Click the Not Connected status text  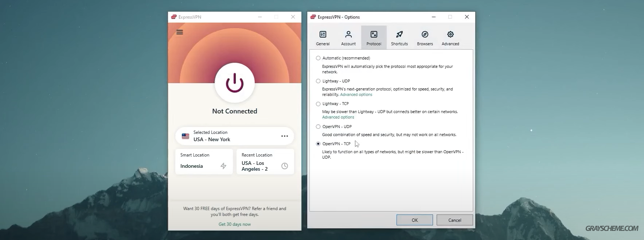pyautogui.click(x=235, y=111)
